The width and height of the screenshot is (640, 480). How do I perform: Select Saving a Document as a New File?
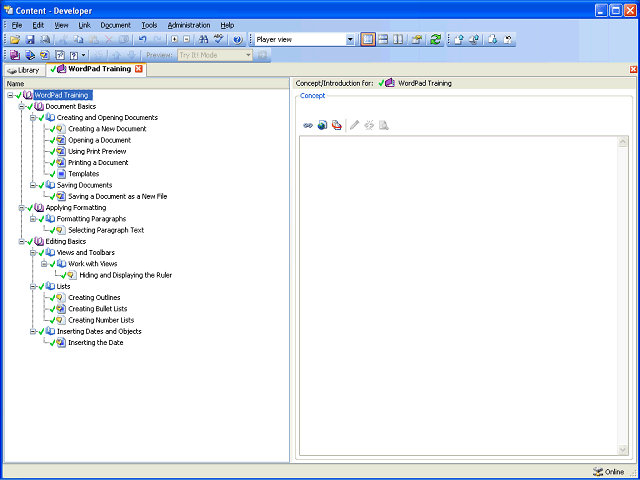click(x=118, y=197)
